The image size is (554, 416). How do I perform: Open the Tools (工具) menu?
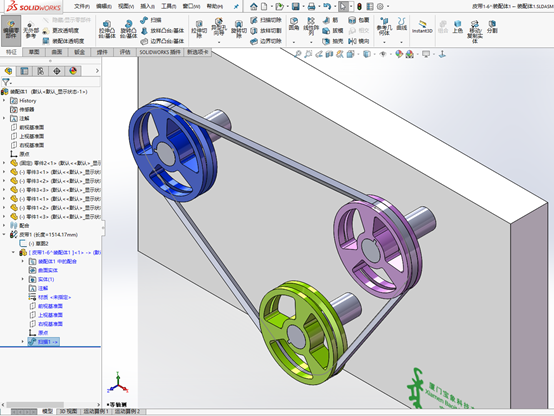169,6
